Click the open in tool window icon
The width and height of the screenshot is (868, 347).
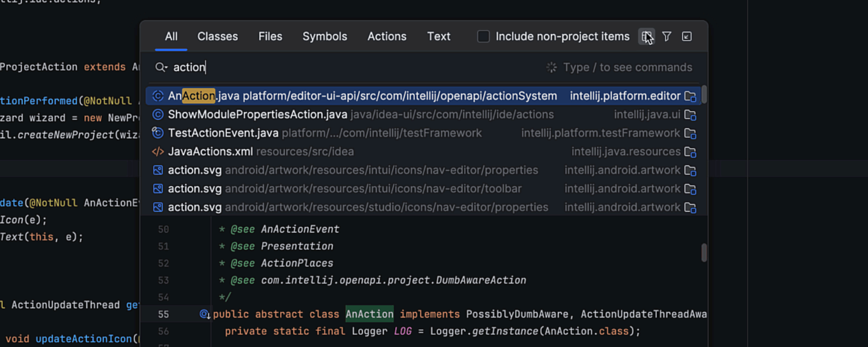click(687, 37)
